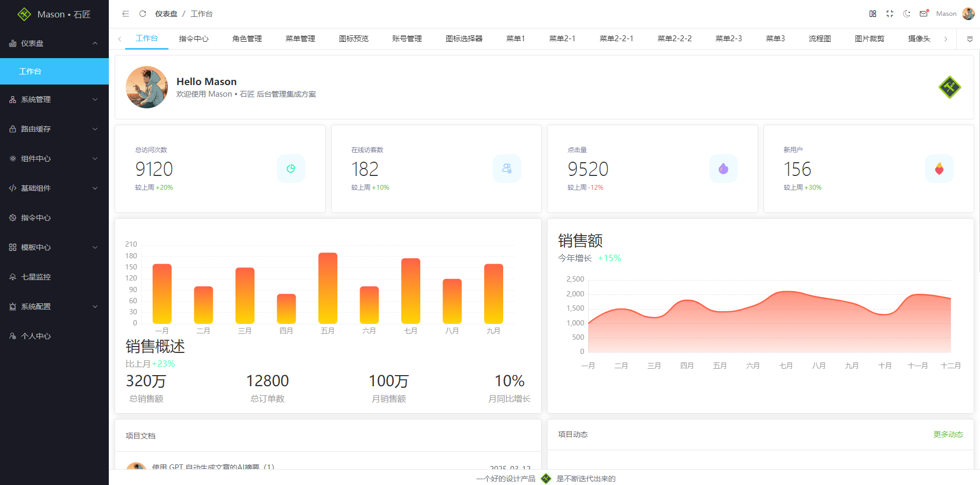Viewport: 980px width, 485px height.
Task: Collapse the sidebar with the fold icon
Action: pos(126,14)
